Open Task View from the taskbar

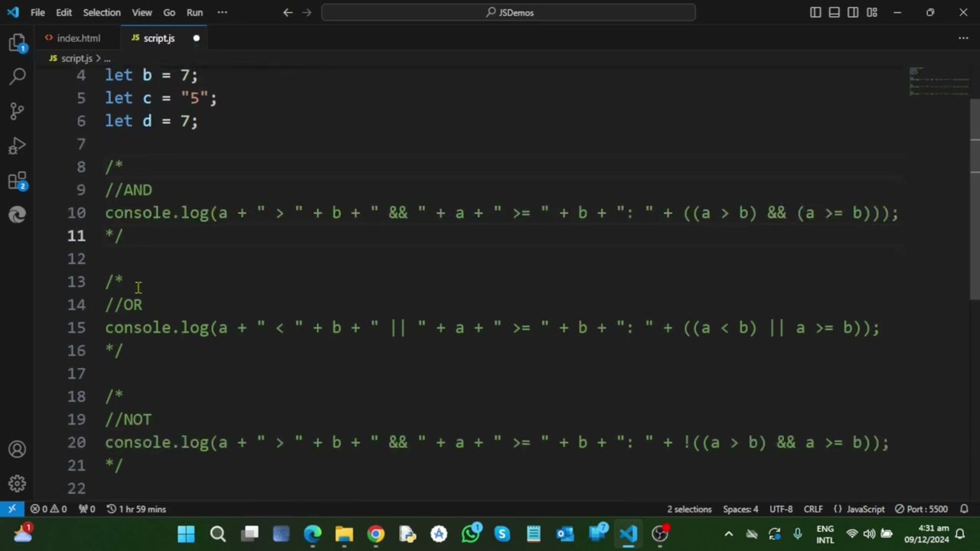tap(250, 533)
